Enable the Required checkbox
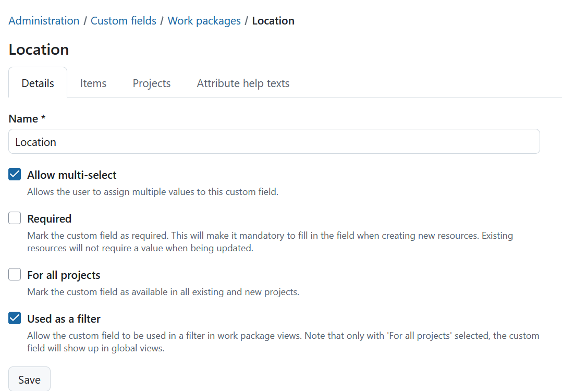This screenshot has width=562, height=392. pyautogui.click(x=14, y=217)
